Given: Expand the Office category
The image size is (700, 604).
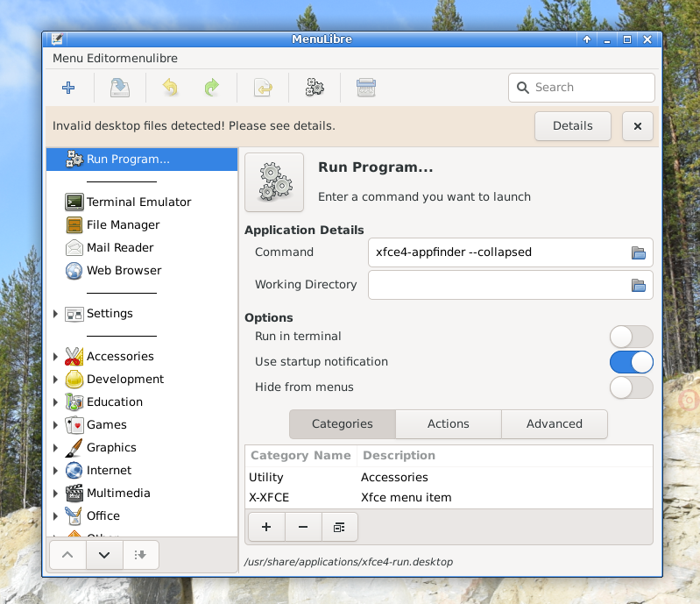Looking at the screenshot, I should (55, 516).
